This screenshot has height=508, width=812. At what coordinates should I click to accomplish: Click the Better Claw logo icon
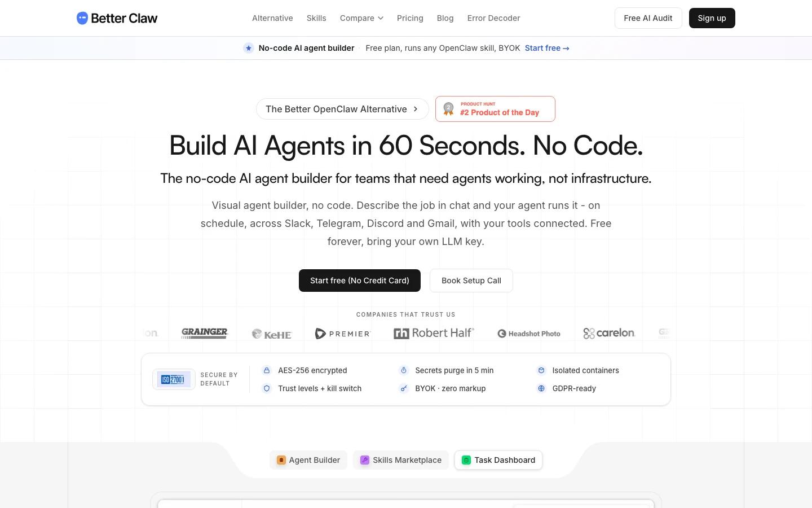tap(82, 18)
